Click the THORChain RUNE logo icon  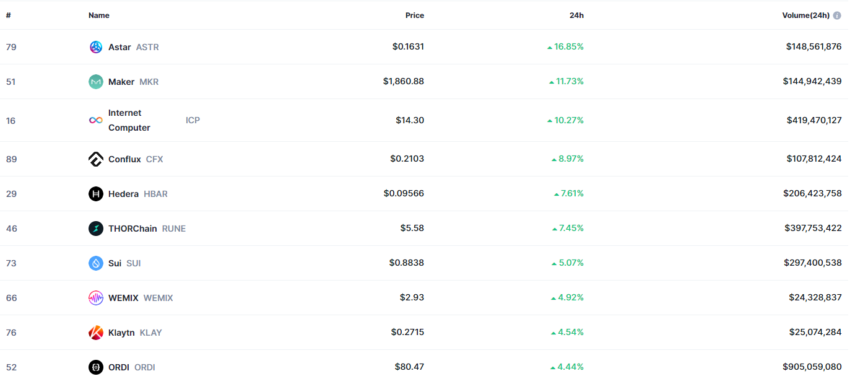pos(96,229)
